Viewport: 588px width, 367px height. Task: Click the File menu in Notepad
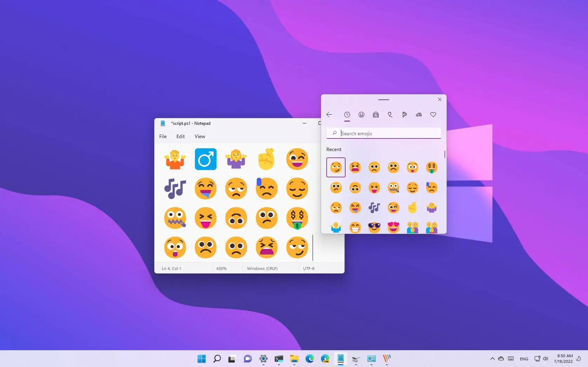(163, 136)
